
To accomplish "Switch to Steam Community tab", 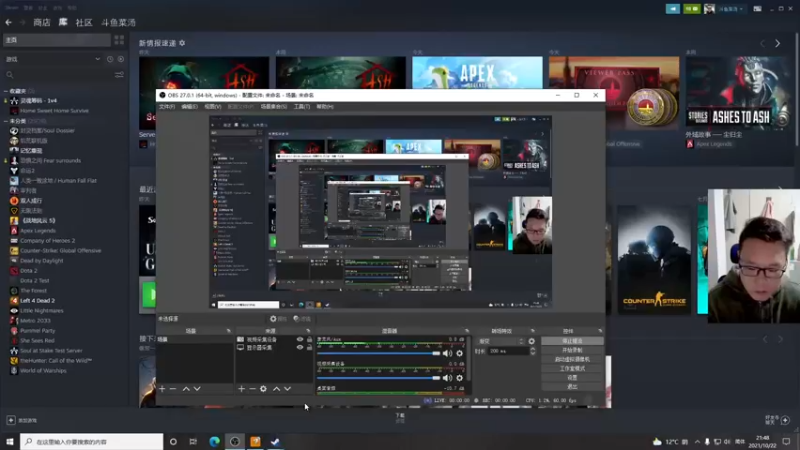I will pyautogui.click(x=84, y=22).
